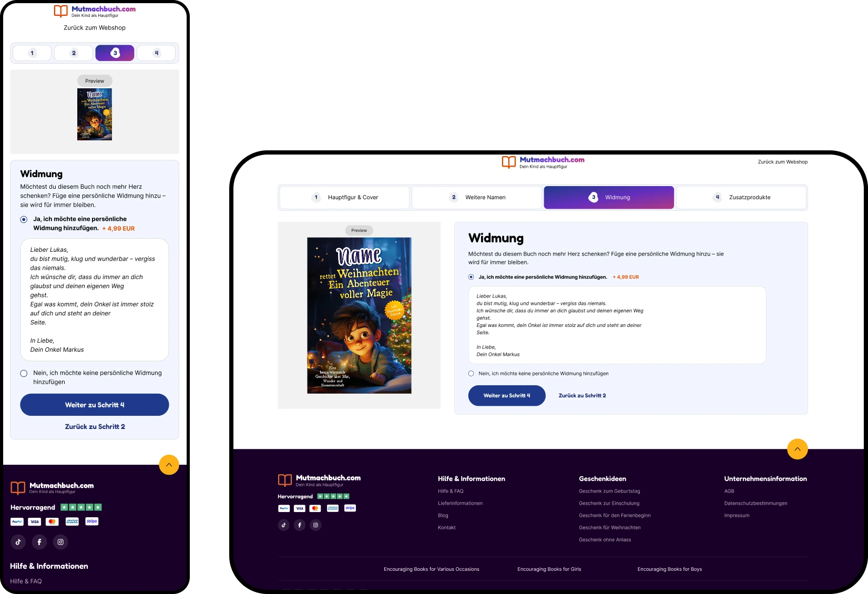Open the Zusatzprodukte step tab
This screenshot has height=594, width=868.
pos(741,198)
